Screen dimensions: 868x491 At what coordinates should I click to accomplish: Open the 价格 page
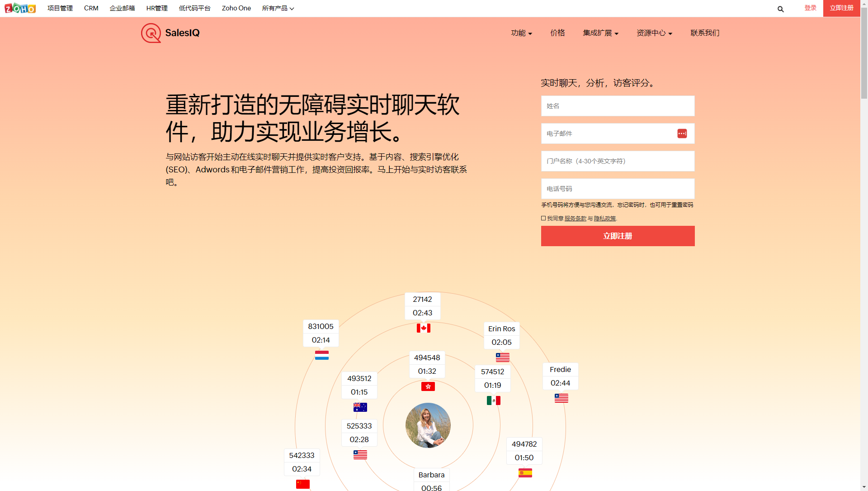click(x=557, y=33)
